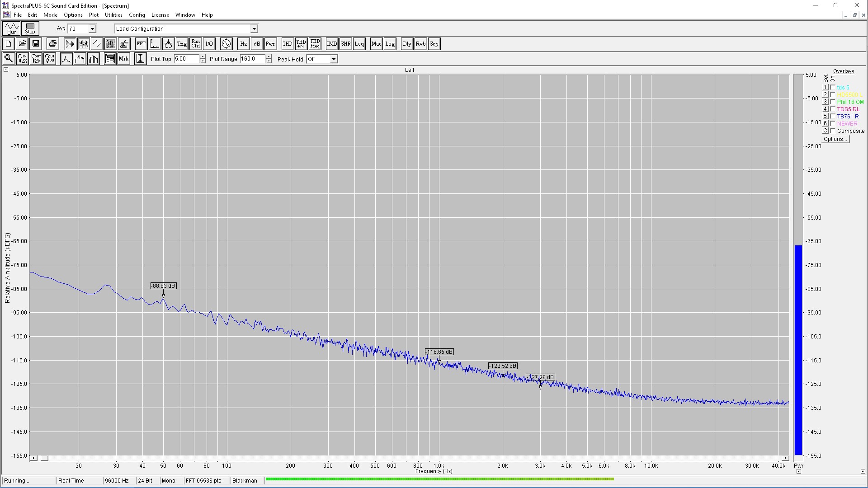Click the signal generator sine icon
The width and height of the screenshot is (868, 488).
click(x=226, y=44)
